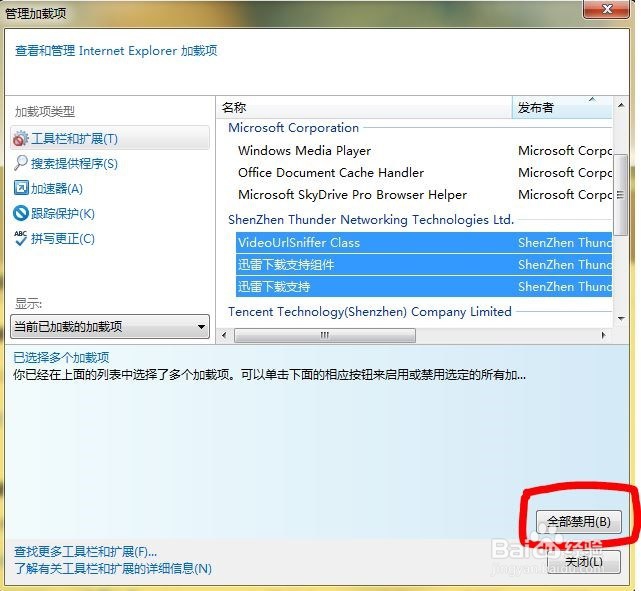This screenshot has height=591, width=641.
Task: Select the Windows Media Player row
Action: coord(424,150)
